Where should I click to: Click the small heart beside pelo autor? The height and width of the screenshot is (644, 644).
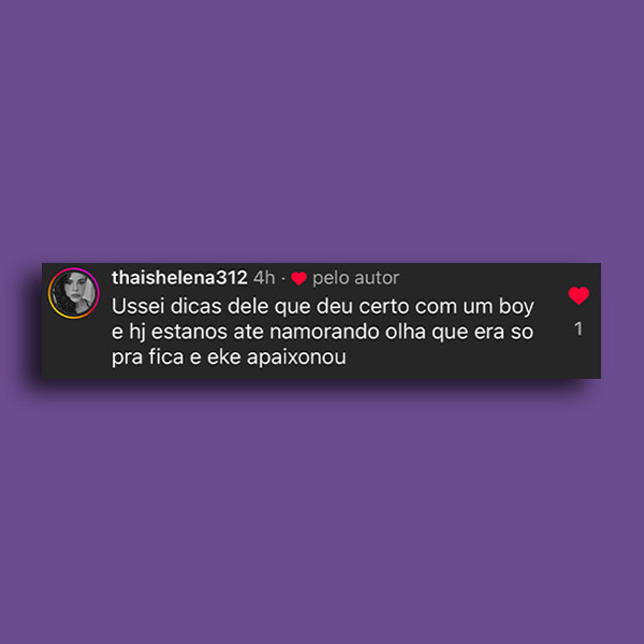click(299, 278)
